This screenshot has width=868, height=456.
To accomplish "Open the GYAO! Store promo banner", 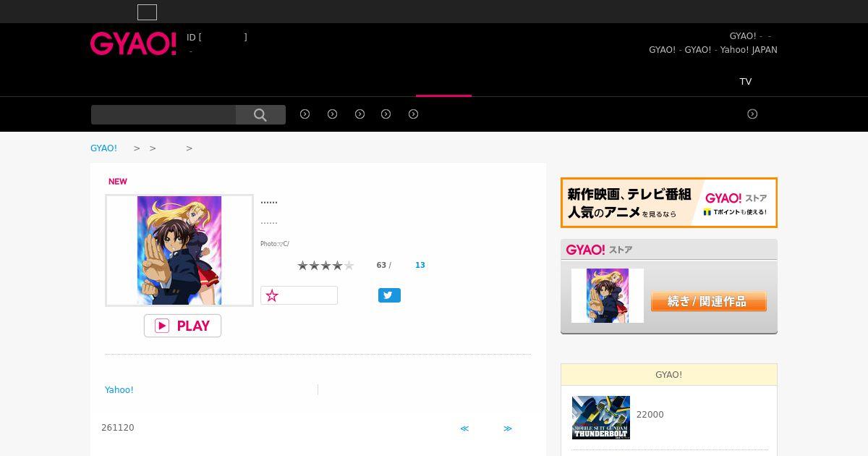I will [x=669, y=203].
